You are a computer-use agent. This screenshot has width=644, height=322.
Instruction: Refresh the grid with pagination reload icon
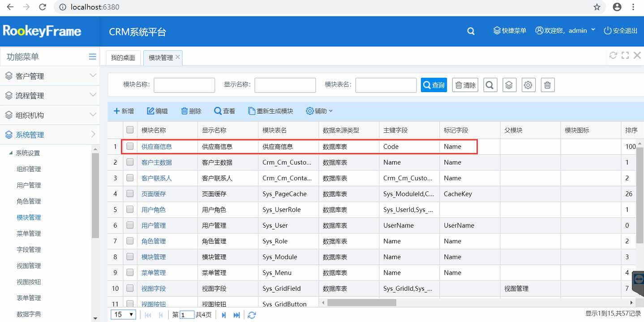(252, 315)
